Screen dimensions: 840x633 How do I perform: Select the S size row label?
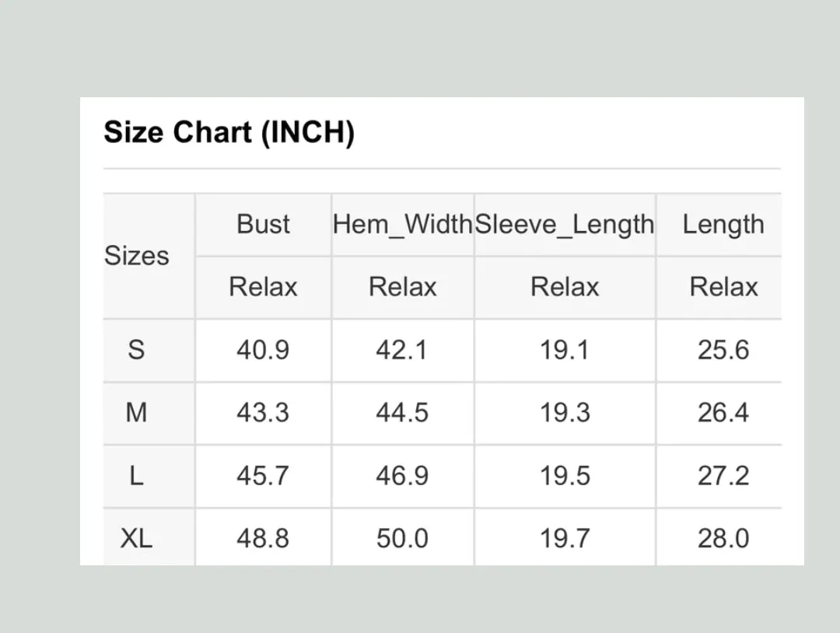(136, 350)
